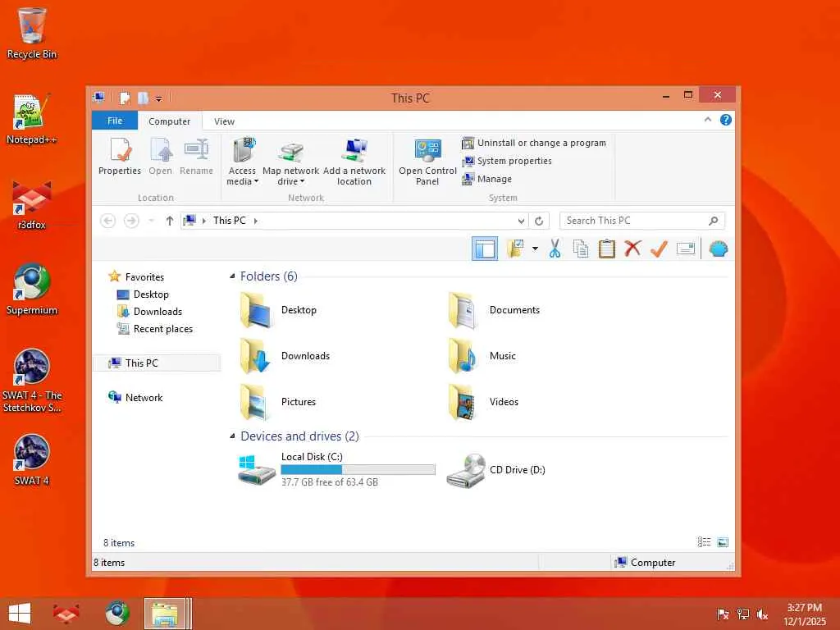Select Network in navigation pane
Image resolution: width=840 pixels, height=630 pixels.
pos(135,398)
